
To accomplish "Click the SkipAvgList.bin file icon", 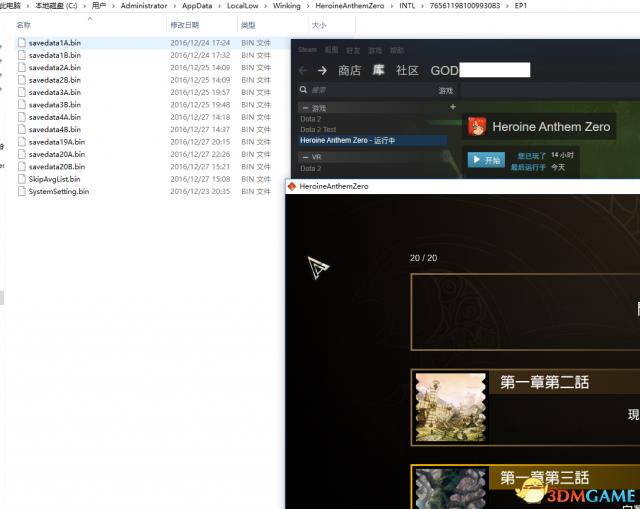I will point(22,179).
